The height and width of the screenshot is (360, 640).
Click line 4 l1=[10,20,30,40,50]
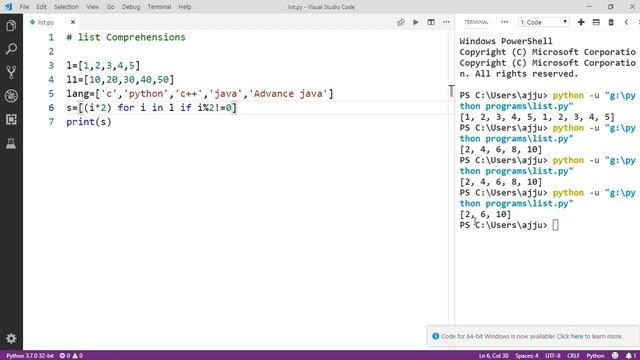[x=120, y=80]
